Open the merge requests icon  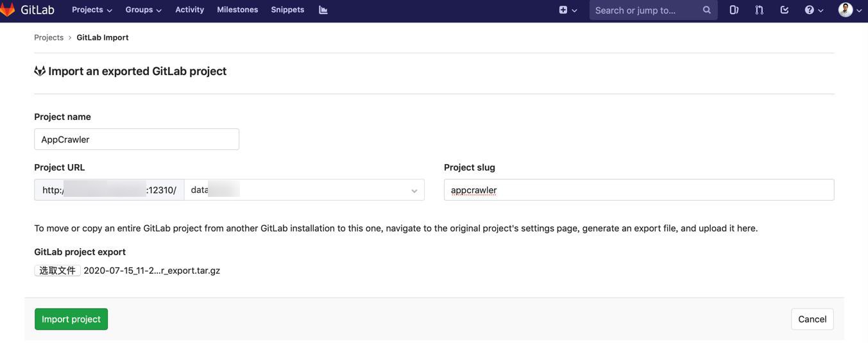[760, 10]
